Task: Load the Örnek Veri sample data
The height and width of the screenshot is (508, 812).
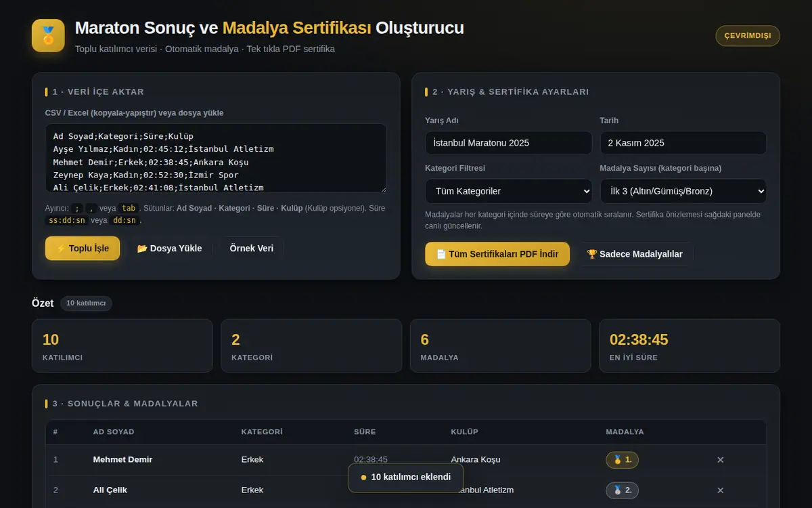Action: [252, 249]
